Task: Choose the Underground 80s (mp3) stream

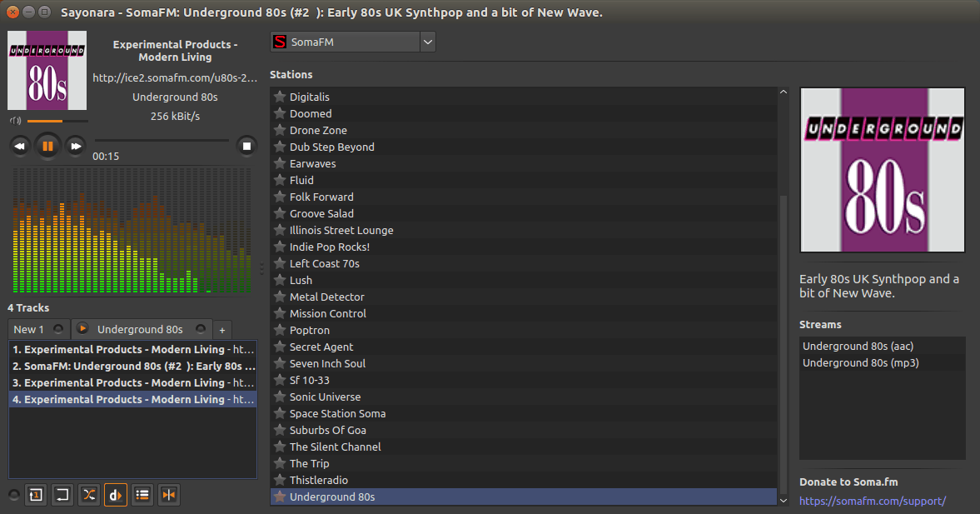Action: 882,362
